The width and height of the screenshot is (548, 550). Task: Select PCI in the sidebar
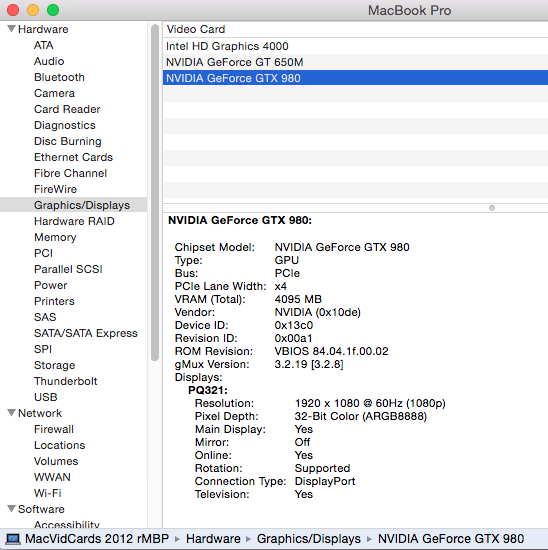coord(43,253)
